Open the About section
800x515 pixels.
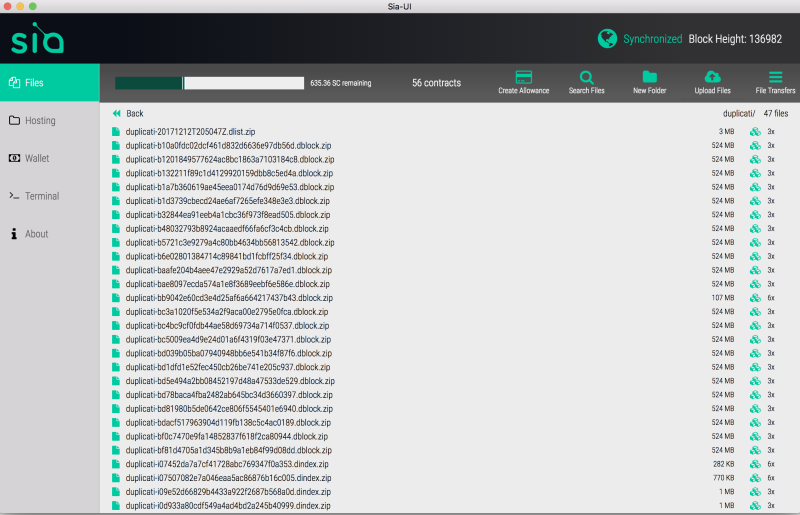pyautogui.click(x=49, y=234)
